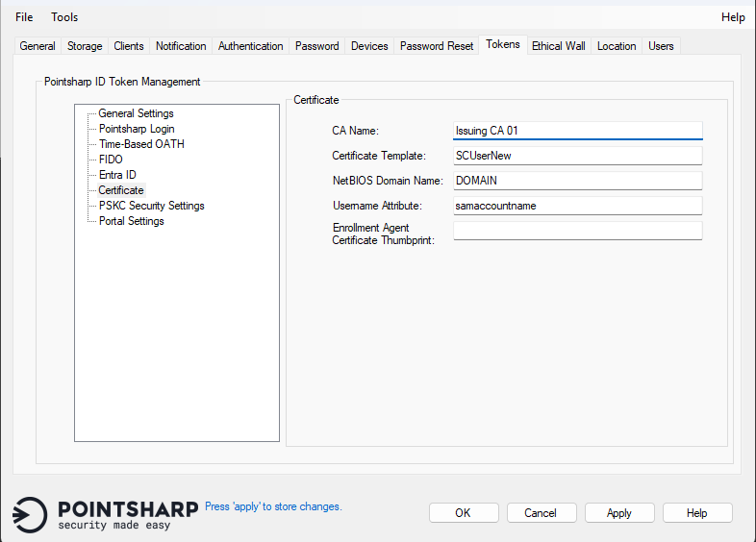Switch to the Clients tab

tap(129, 46)
